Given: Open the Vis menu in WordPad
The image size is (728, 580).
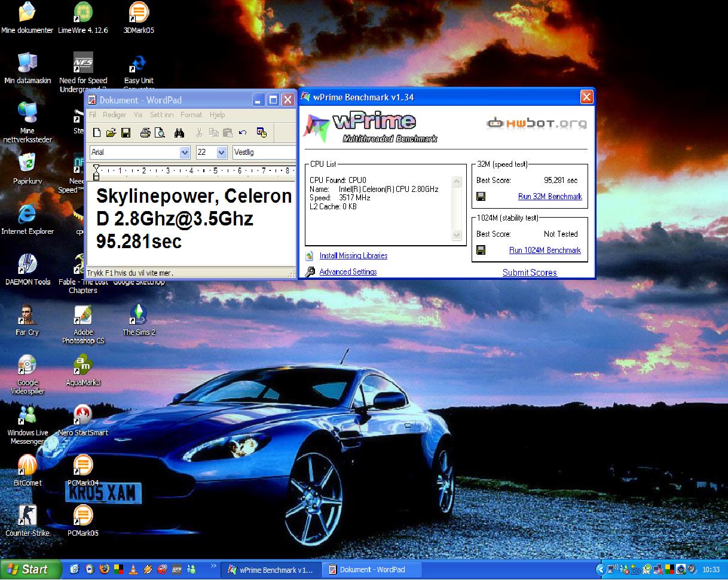Looking at the screenshot, I should [x=138, y=115].
